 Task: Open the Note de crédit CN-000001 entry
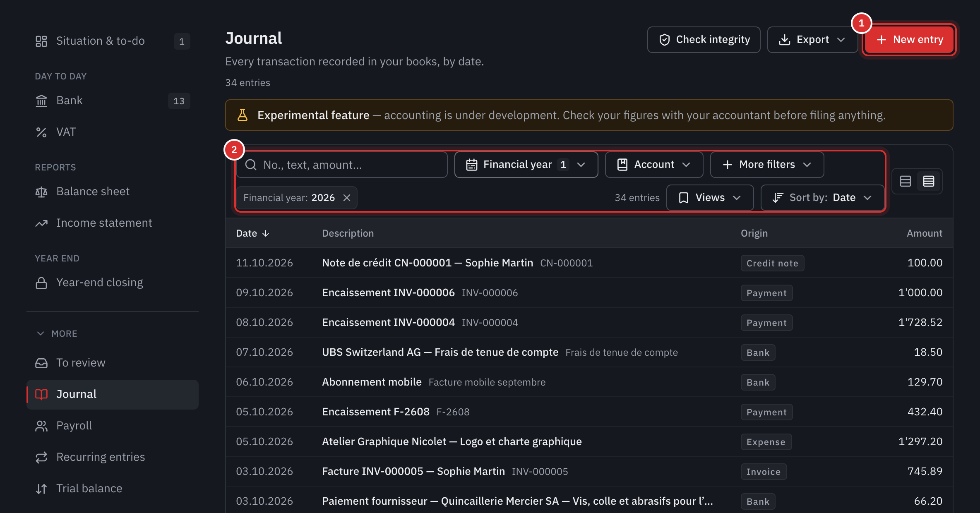(589, 263)
